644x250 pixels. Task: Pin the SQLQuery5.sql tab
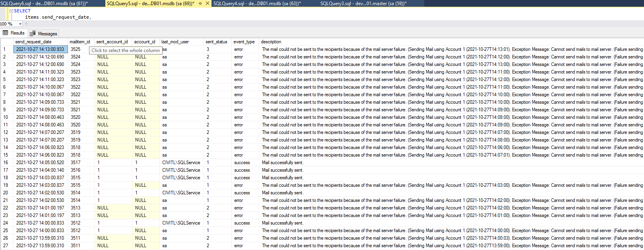(200, 3)
